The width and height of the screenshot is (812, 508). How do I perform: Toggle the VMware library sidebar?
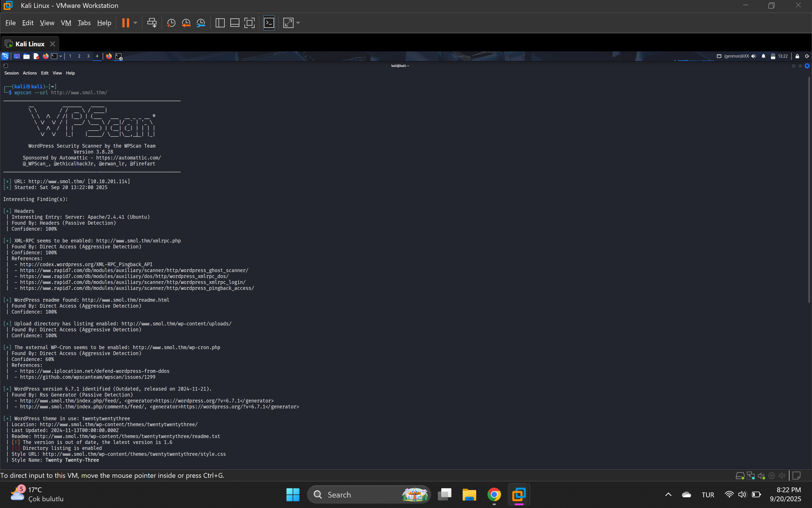pyautogui.click(x=220, y=23)
